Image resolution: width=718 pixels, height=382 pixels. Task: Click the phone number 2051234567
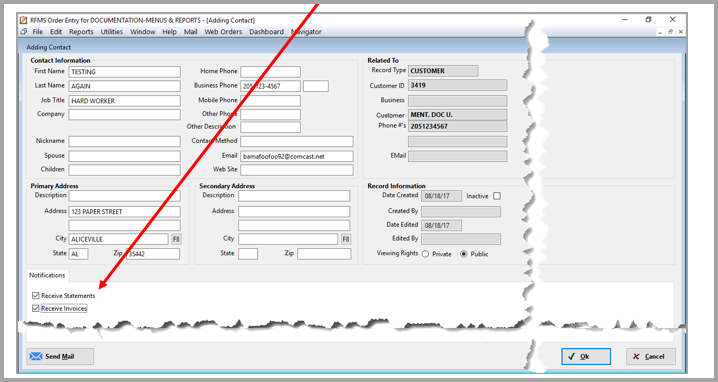(x=457, y=126)
